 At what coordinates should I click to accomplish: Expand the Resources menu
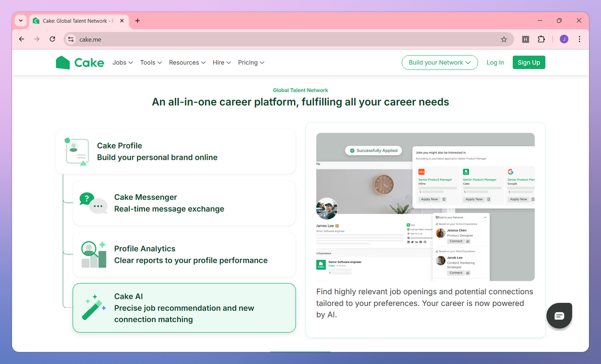[x=187, y=63]
